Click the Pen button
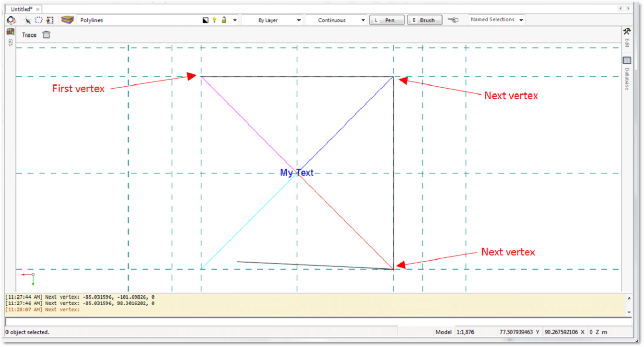644x347 pixels. 387,20
